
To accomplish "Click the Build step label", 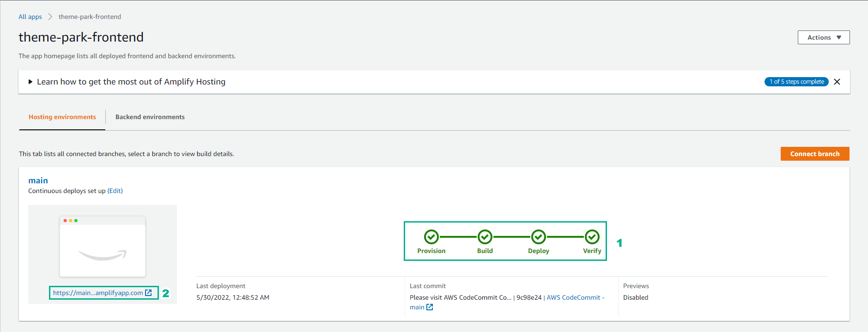I will [x=485, y=251].
